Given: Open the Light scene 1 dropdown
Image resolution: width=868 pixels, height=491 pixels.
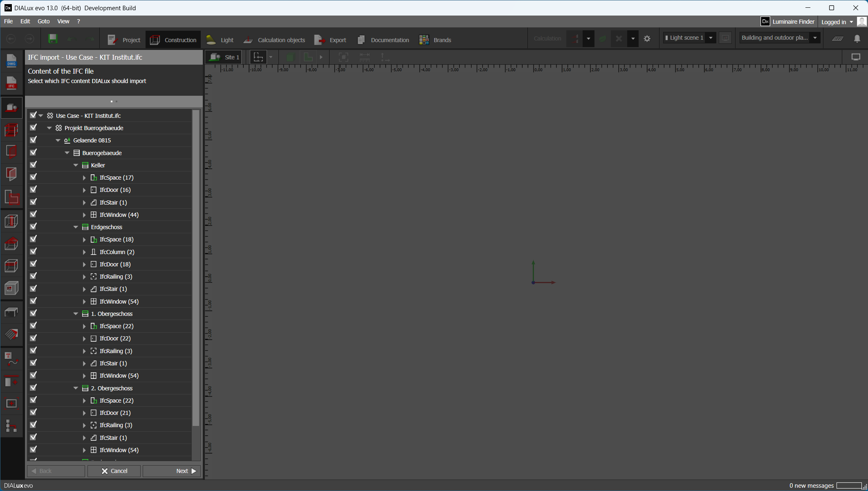Looking at the screenshot, I should [x=711, y=38].
